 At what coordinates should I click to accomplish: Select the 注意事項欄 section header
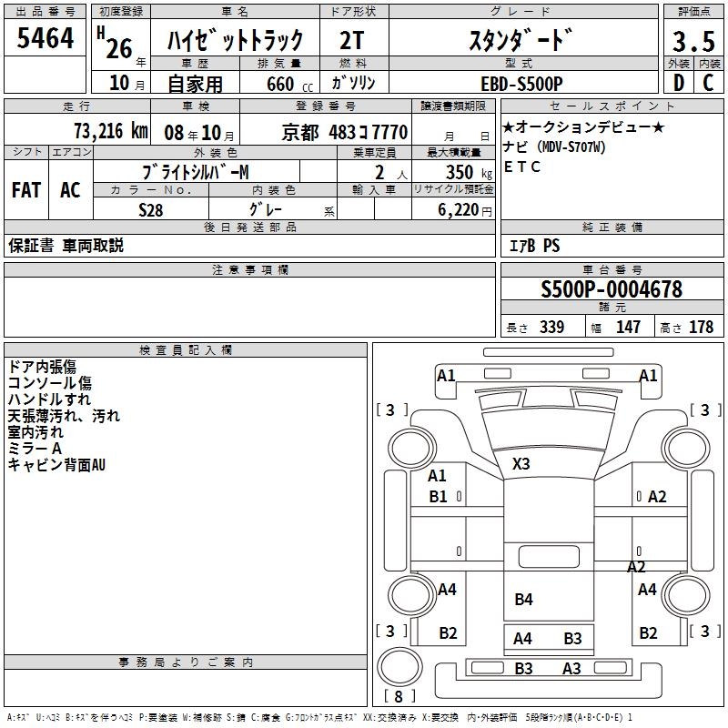click(x=249, y=269)
